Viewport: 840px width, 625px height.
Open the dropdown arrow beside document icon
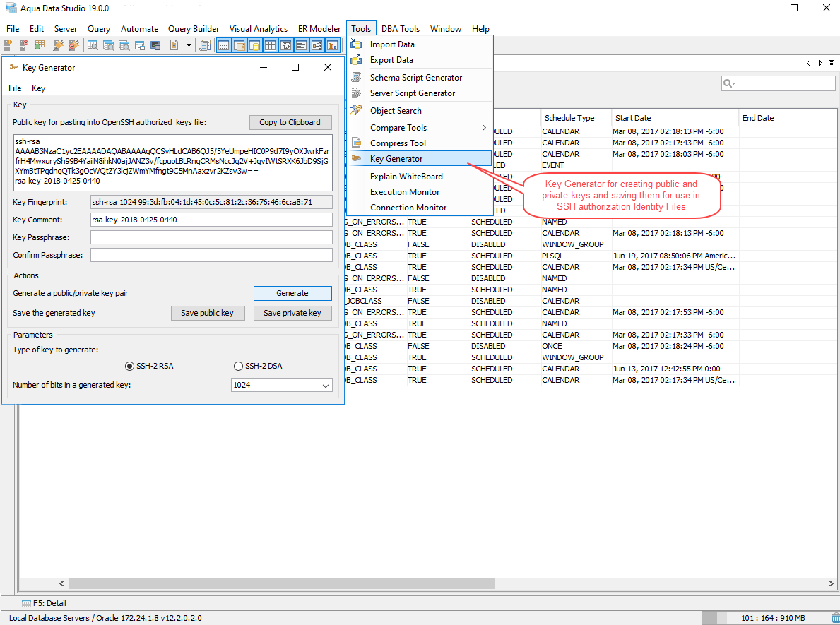coord(189,45)
